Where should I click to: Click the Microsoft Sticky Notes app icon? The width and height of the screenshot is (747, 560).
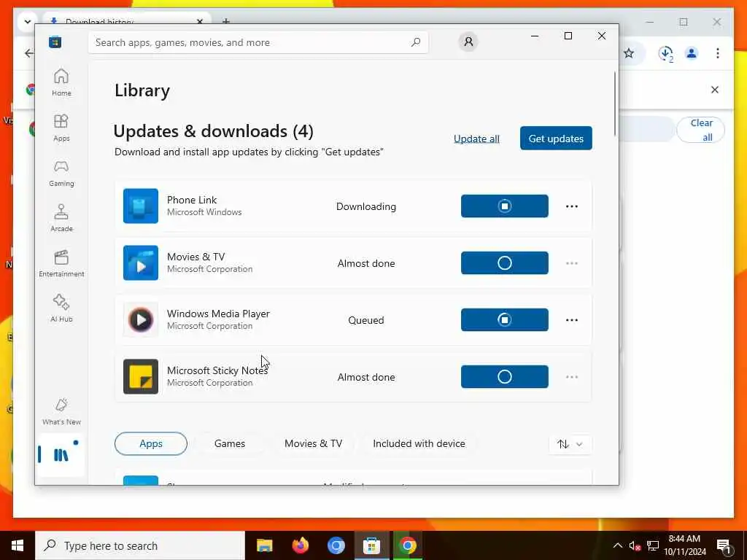click(141, 377)
